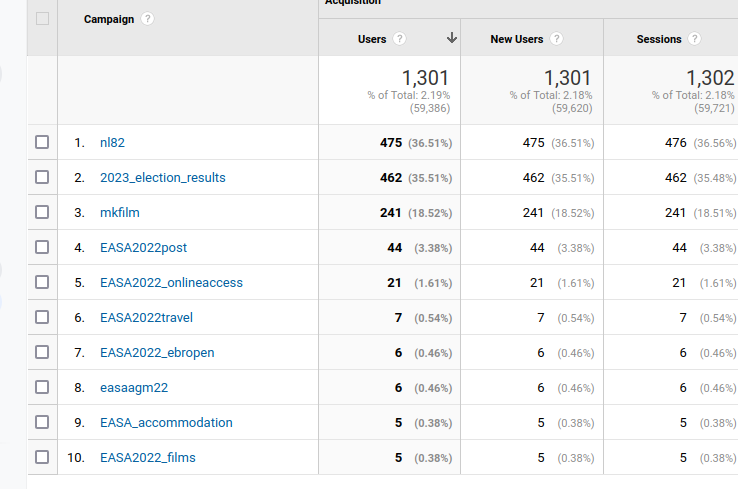
Task: Click the Users percentage (0.54%) for EASA2022travel
Action: coord(433,318)
